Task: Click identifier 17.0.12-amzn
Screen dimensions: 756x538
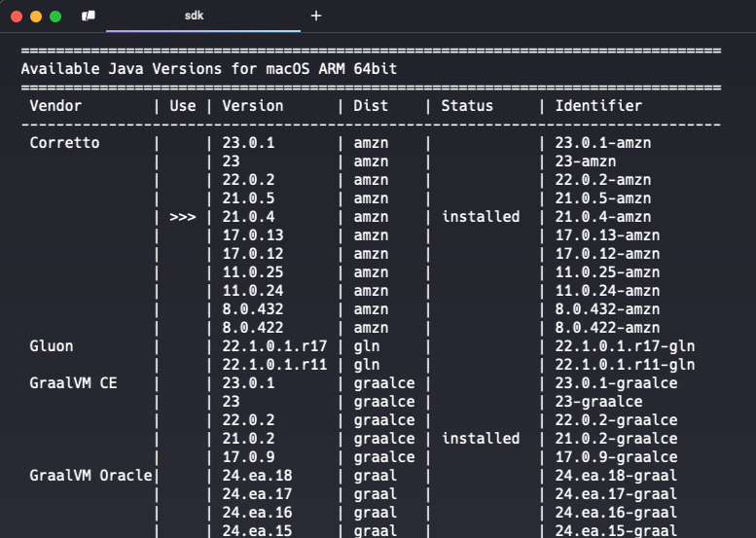Action: (607, 254)
